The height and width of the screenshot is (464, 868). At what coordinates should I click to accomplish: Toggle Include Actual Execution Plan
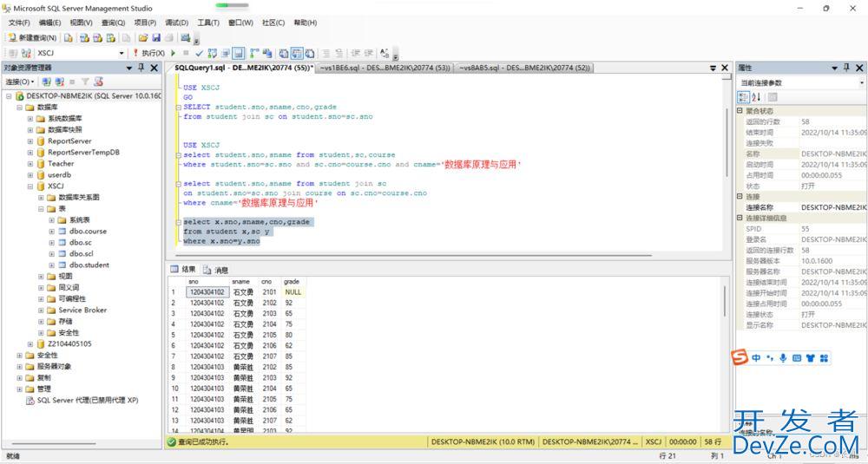pos(254,53)
